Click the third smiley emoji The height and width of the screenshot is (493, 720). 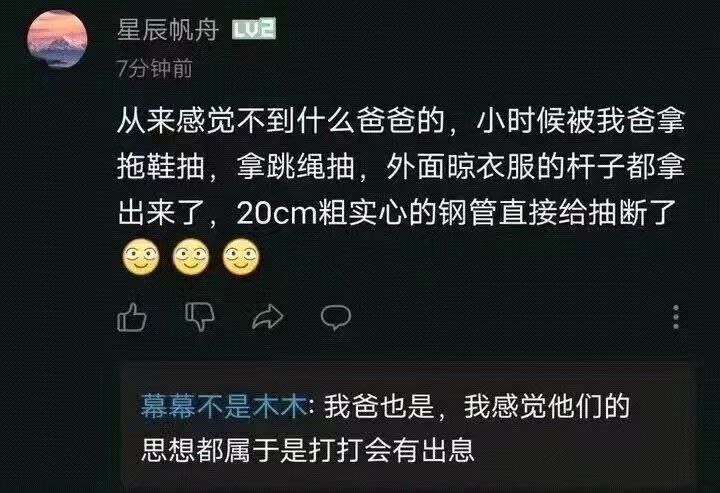[x=241, y=257]
